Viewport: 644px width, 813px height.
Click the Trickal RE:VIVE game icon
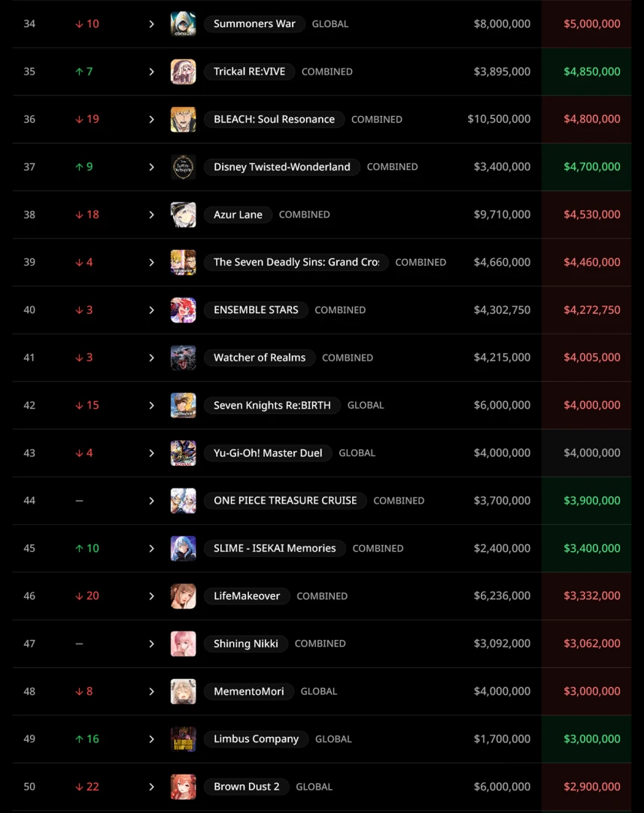pos(184,72)
